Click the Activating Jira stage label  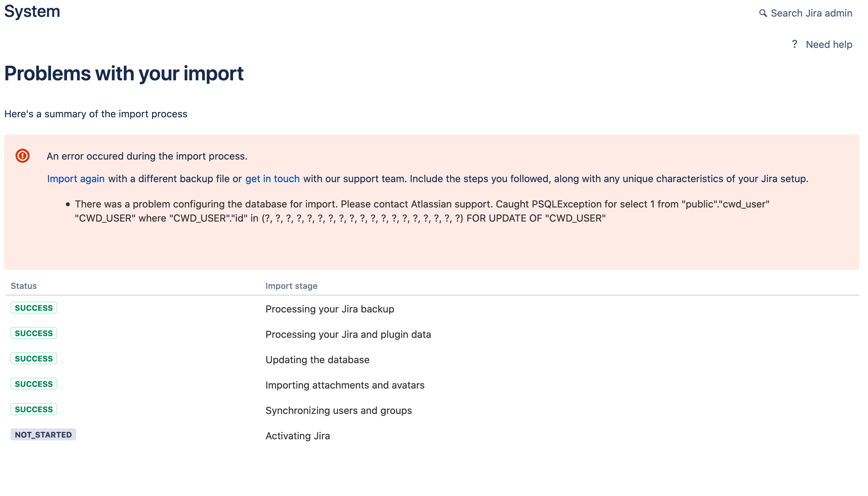pyautogui.click(x=298, y=435)
